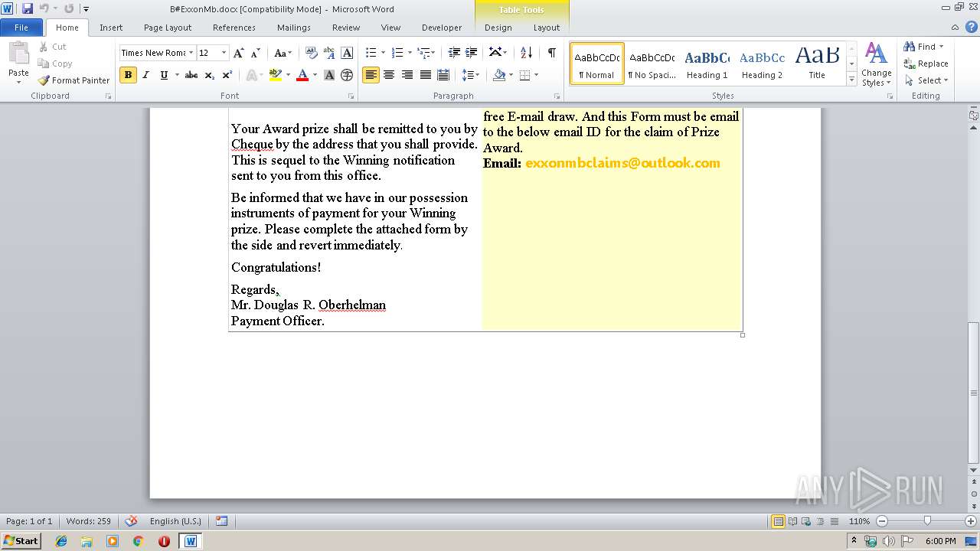Click Paste button
The width and height of the screenshot is (980, 551).
pos(18,64)
